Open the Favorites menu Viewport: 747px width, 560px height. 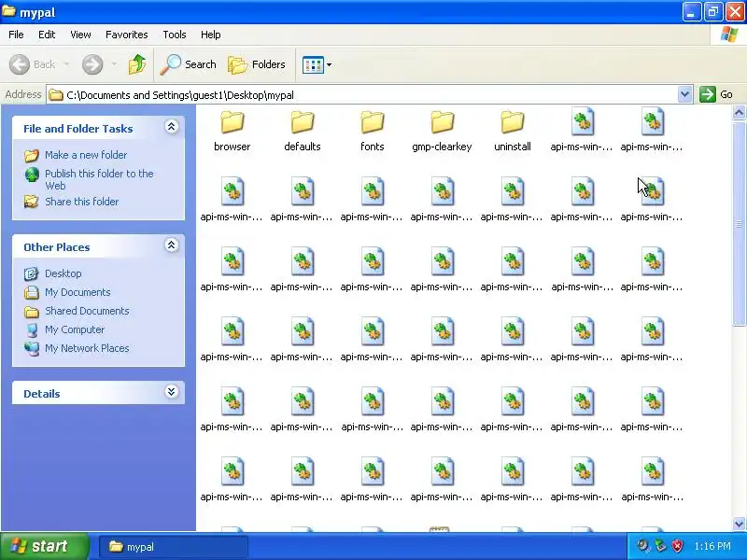127,35
